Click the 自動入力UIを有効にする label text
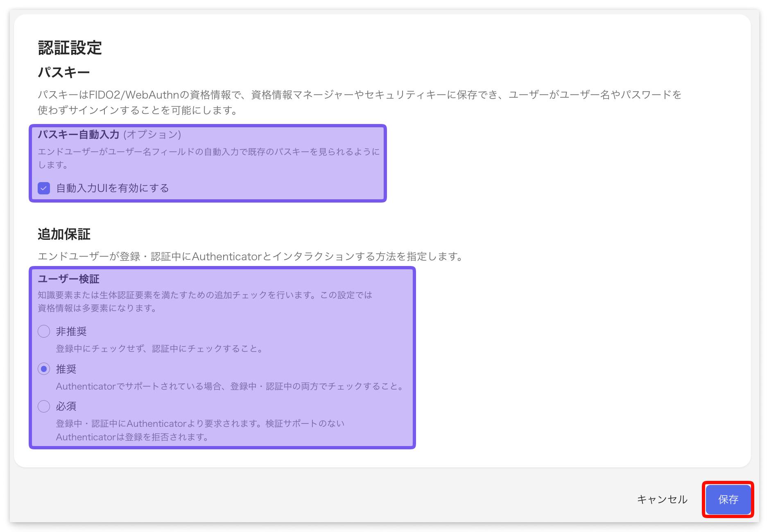The image size is (769, 532). click(112, 188)
